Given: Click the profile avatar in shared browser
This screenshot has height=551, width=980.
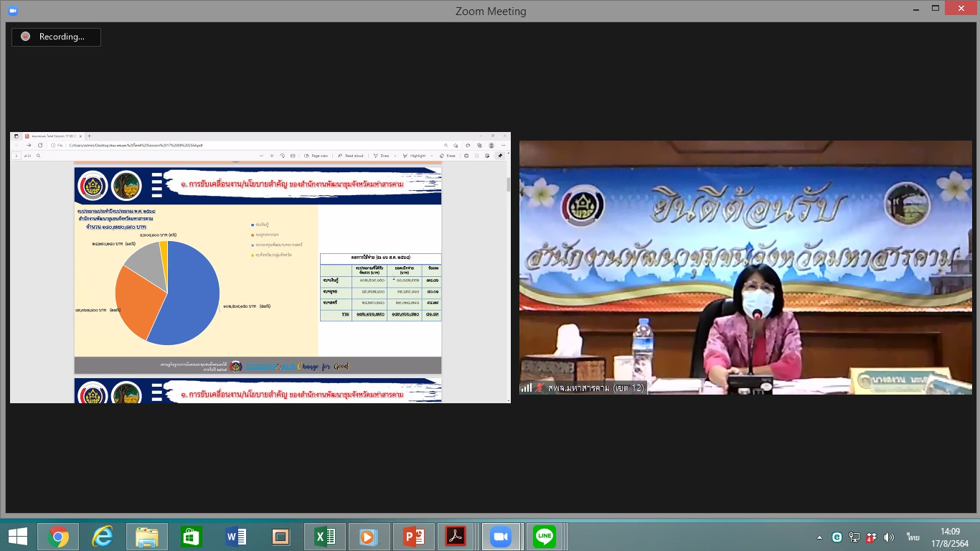Looking at the screenshot, I should pos(491,145).
